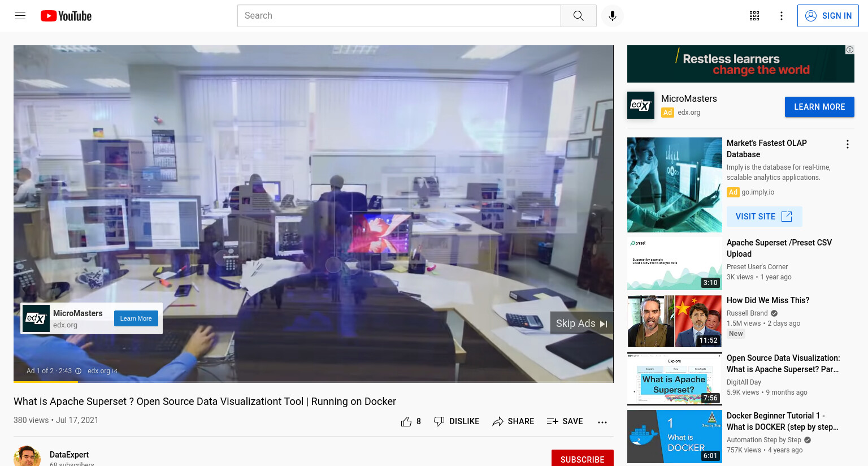Subscribe to the DataExpert channel

click(x=583, y=459)
